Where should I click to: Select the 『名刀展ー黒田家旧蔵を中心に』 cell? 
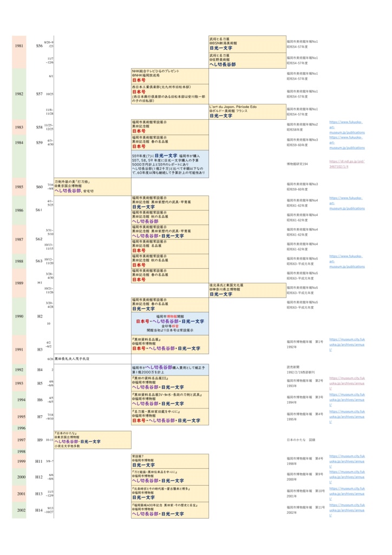click(x=169, y=417)
